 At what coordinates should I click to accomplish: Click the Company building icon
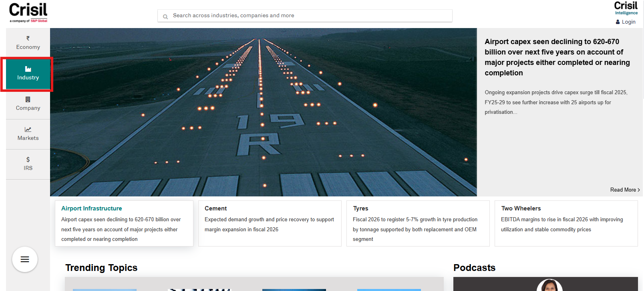[x=28, y=99]
